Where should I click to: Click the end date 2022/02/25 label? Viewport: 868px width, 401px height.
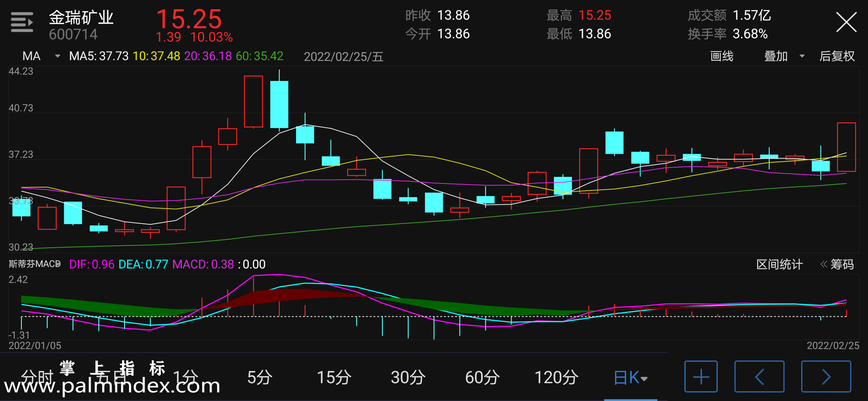(x=833, y=346)
